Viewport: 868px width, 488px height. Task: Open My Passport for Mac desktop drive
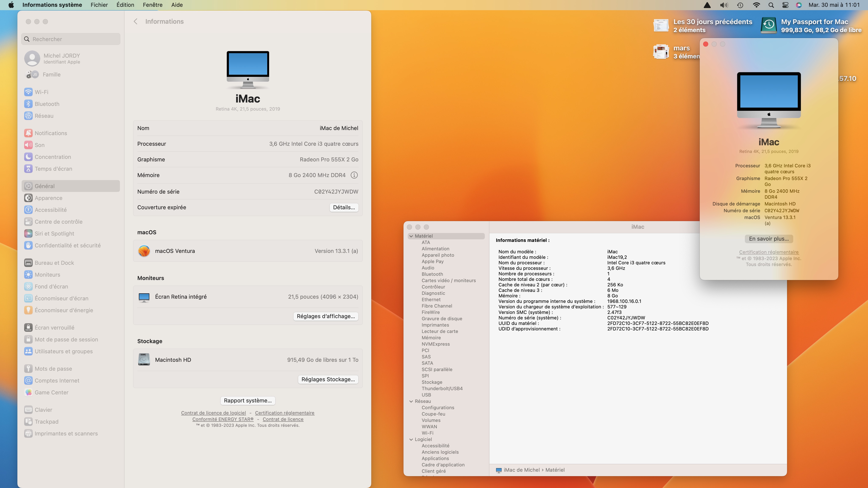(x=810, y=26)
